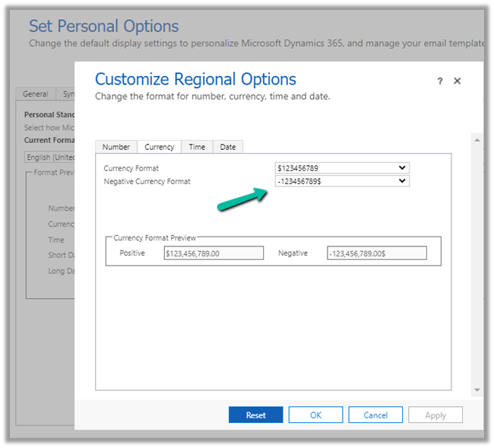The height and width of the screenshot is (448, 494).
Task: Click the Apply button
Action: [x=435, y=415]
